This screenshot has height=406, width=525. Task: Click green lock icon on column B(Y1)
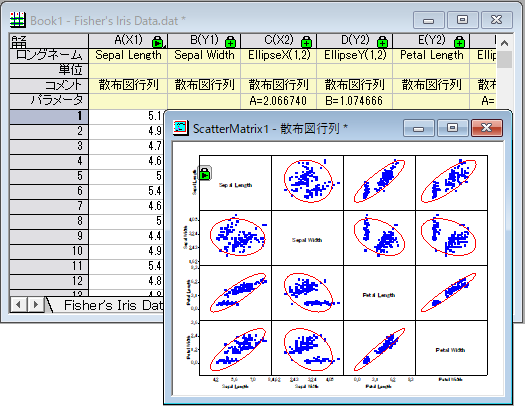[230, 42]
